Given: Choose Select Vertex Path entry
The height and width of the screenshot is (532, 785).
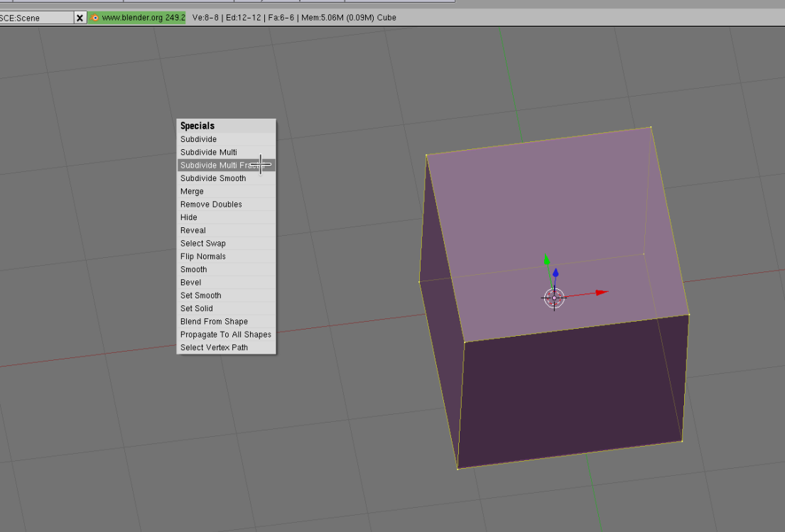Looking at the screenshot, I should (x=227, y=347).
